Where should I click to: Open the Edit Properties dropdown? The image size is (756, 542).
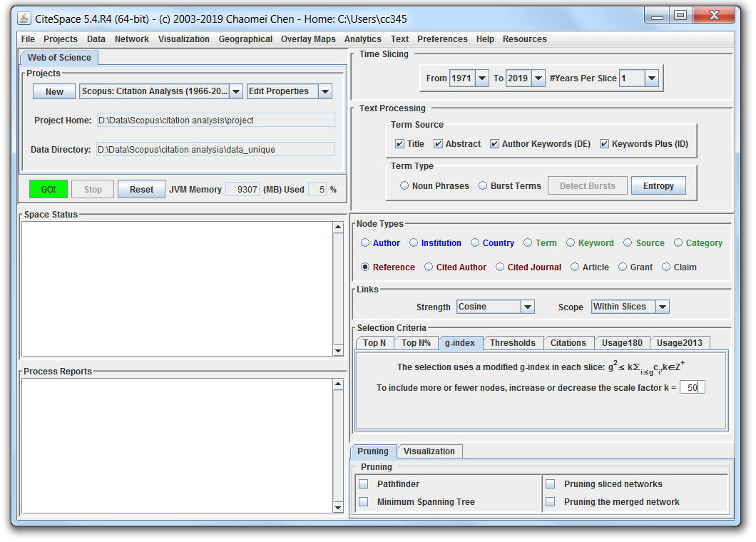click(325, 91)
